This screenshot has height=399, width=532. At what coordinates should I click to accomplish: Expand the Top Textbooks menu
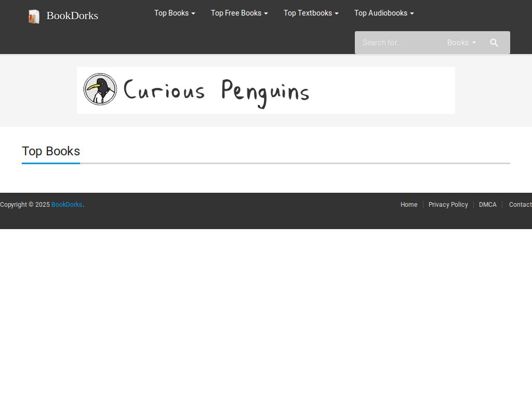[x=311, y=13]
